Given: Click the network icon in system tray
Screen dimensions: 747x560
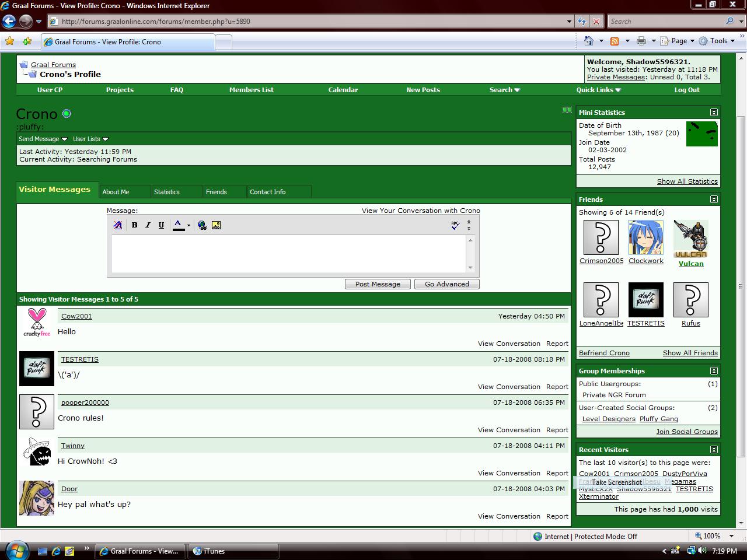Looking at the screenshot, I should 691,551.
